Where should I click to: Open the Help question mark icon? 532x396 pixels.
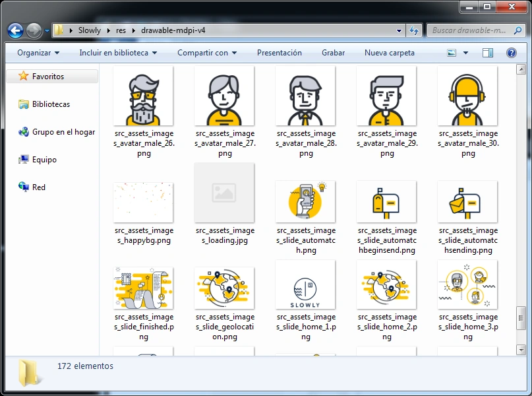pyautogui.click(x=511, y=53)
